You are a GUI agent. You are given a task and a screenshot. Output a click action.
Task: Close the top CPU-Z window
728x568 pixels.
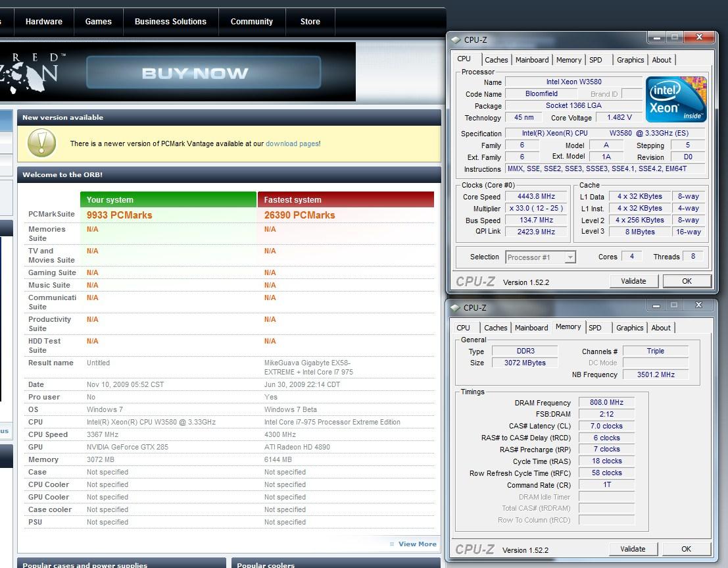699,37
